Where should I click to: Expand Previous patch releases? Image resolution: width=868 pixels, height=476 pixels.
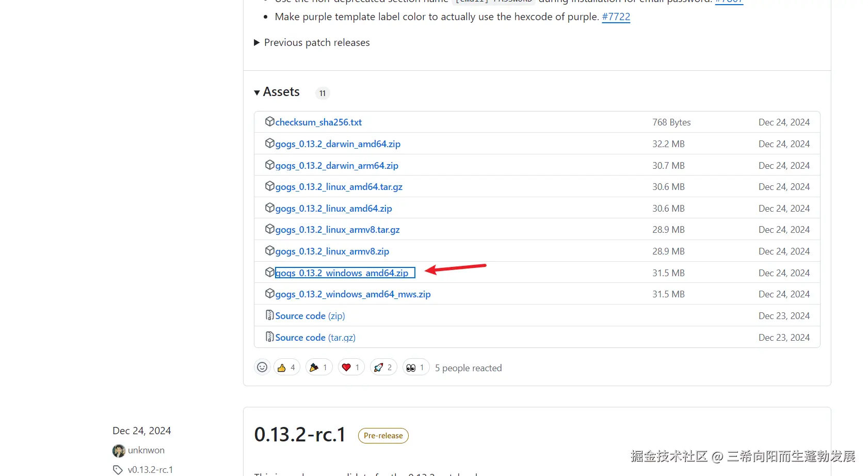point(312,42)
